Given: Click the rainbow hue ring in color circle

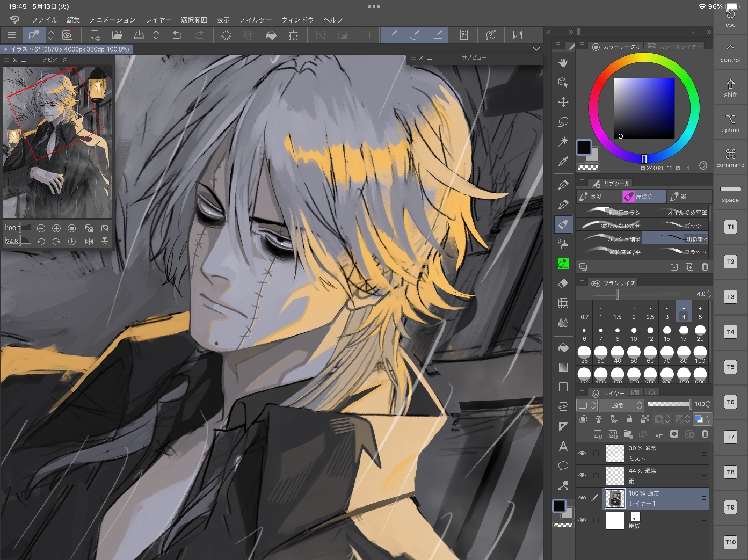Looking at the screenshot, I should (x=644, y=59).
